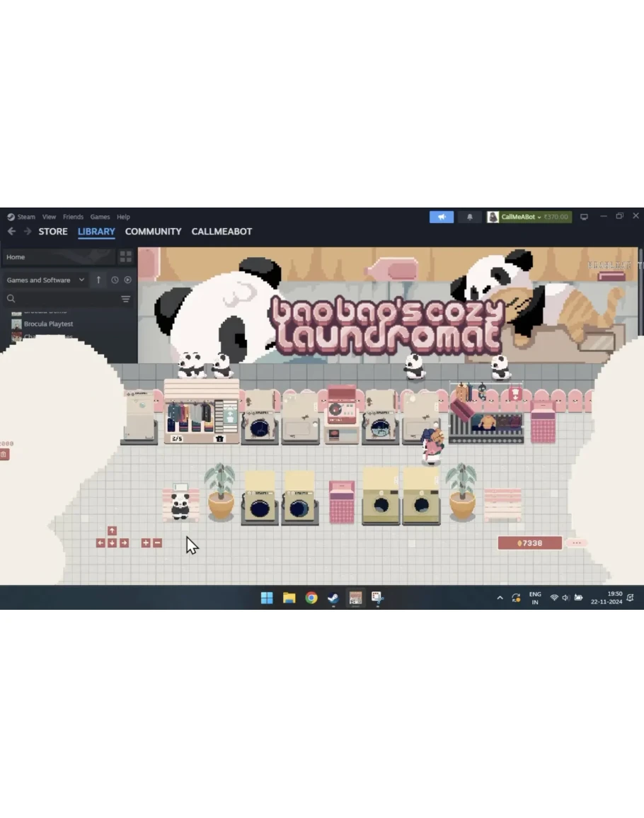
Task: Open the three-dots menu beside coin counter
Action: tap(577, 543)
